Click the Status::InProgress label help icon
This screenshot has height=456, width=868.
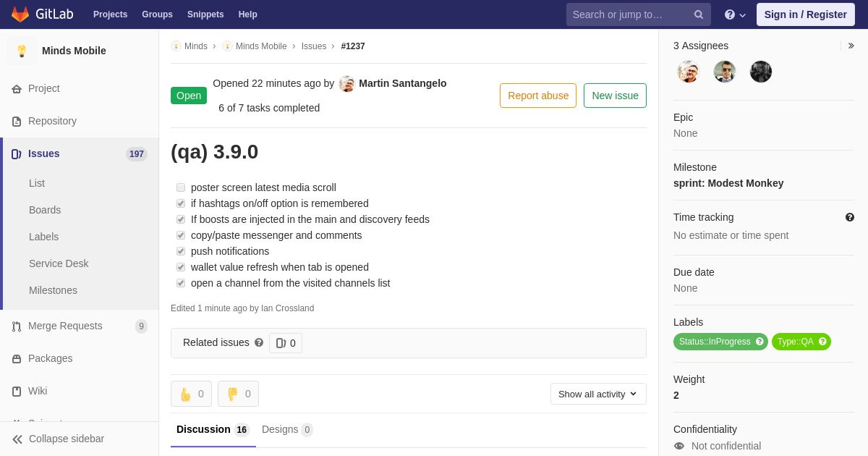tap(759, 342)
